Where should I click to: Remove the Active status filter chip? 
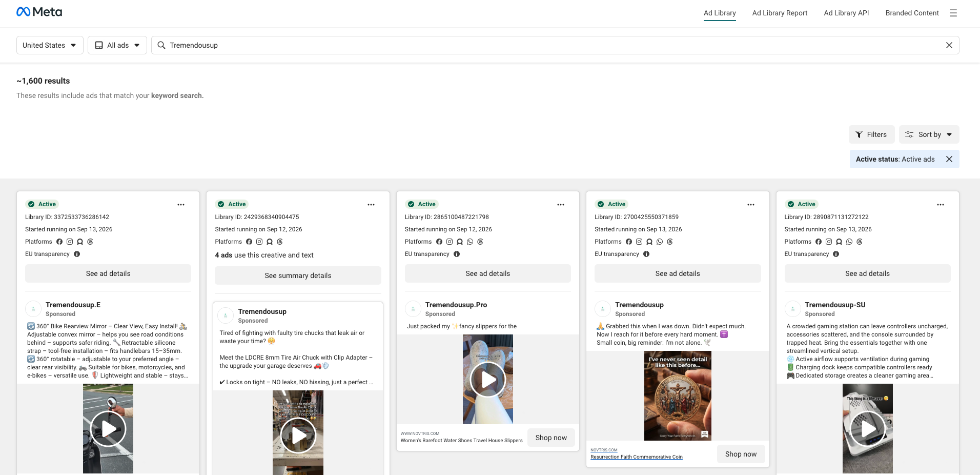pyautogui.click(x=949, y=159)
